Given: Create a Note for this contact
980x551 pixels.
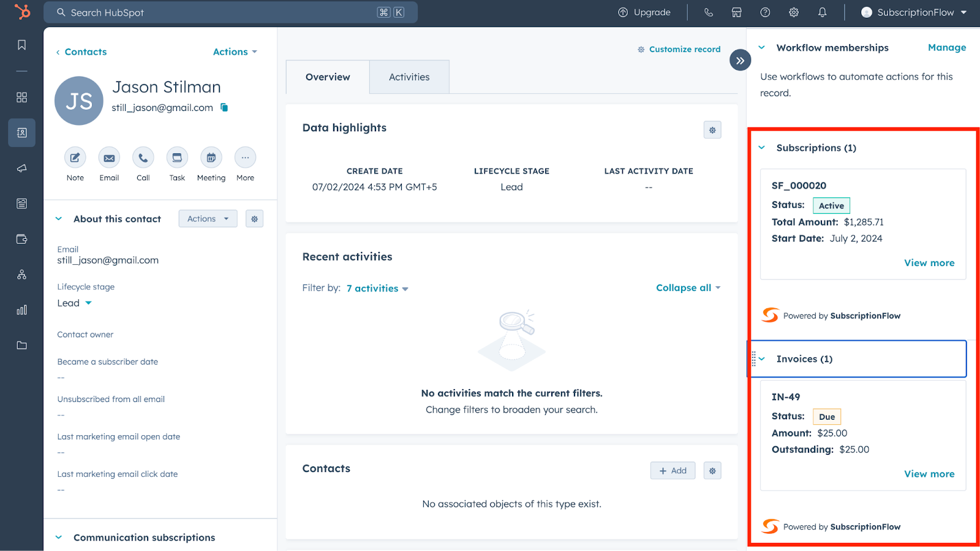Looking at the screenshot, I should [x=75, y=158].
